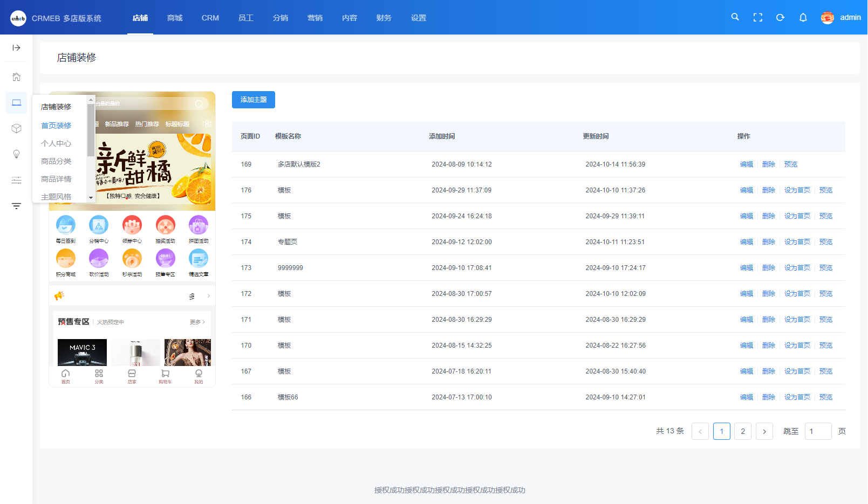
Task: Open the 设置 top menu
Action: [x=419, y=18]
